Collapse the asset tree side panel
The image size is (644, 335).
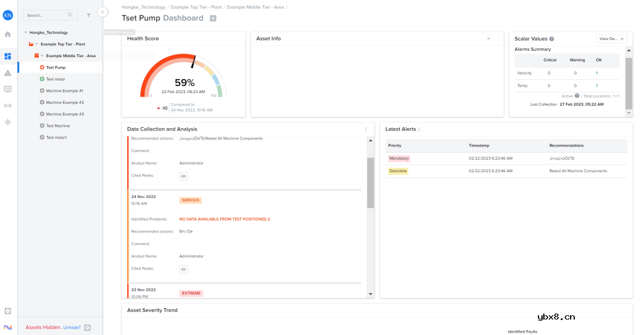coord(103,12)
